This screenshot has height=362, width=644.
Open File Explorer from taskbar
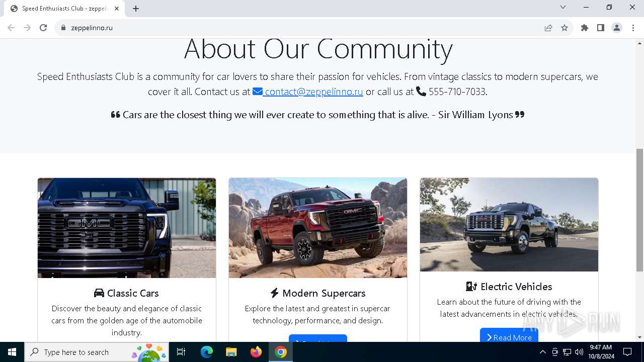[231, 352]
